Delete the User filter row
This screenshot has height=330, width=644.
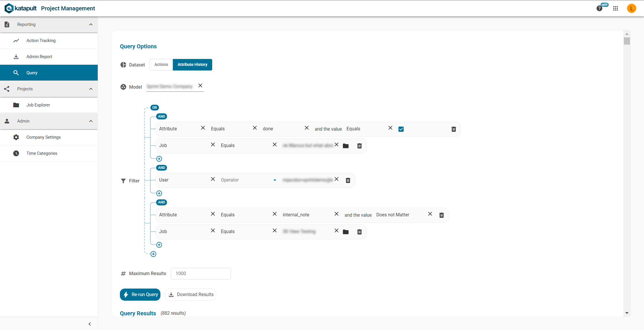(348, 180)
